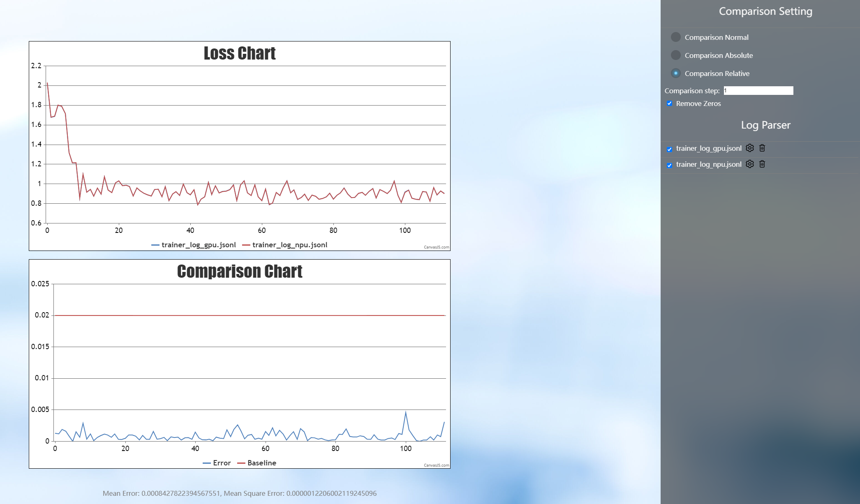Uncheck the trainer_log_gpu.jsonl checkbox
Image resolution: width=860 pixels, height=504 pixels.
670,149
